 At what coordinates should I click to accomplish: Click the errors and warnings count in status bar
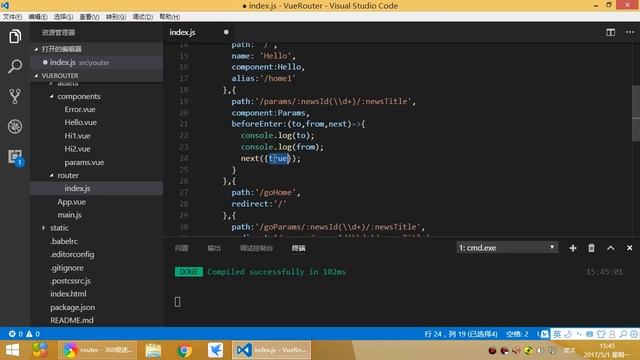click(24, 334)
